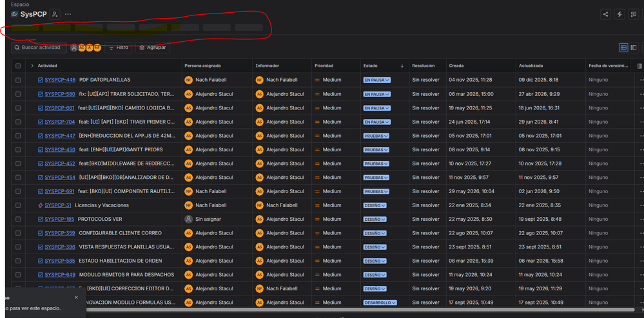Click the Buscar actividad search field

(39, 48)
